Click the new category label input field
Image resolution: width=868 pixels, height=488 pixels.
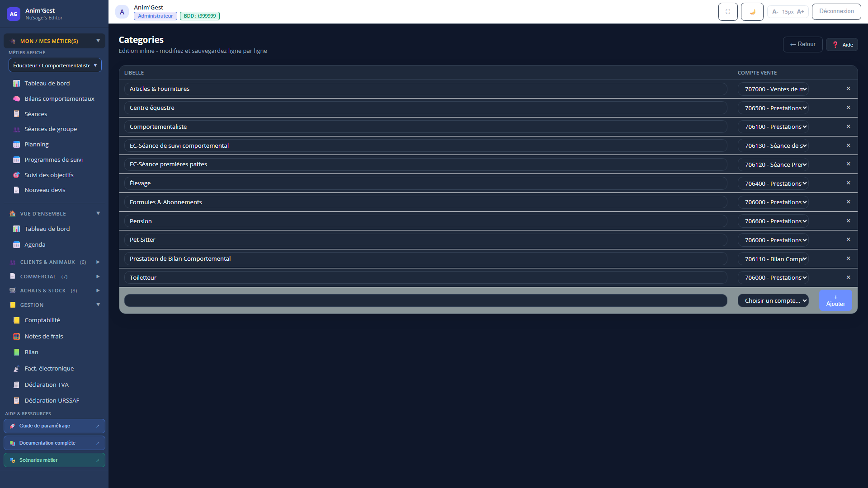point(426,300)
